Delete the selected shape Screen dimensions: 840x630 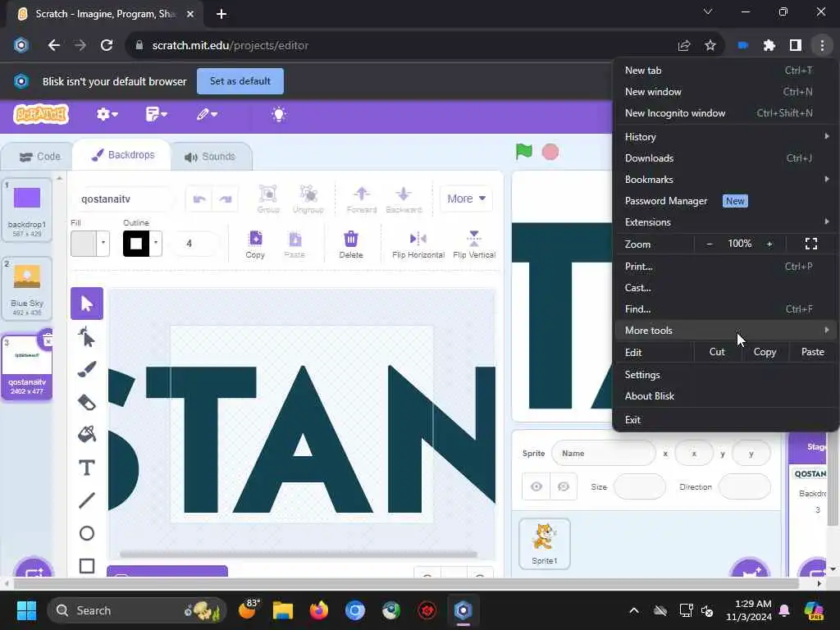point(351,244)
